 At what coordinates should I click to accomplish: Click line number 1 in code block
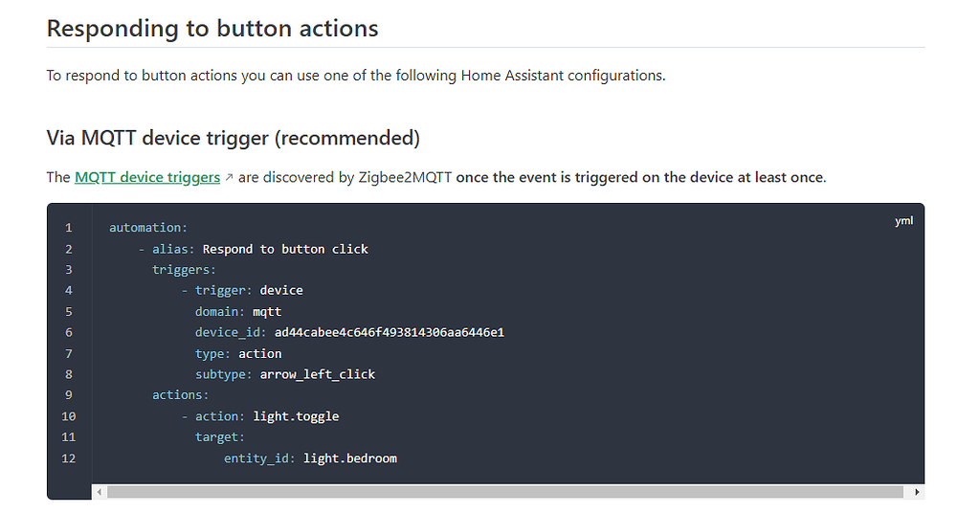[x=69, y=228]
